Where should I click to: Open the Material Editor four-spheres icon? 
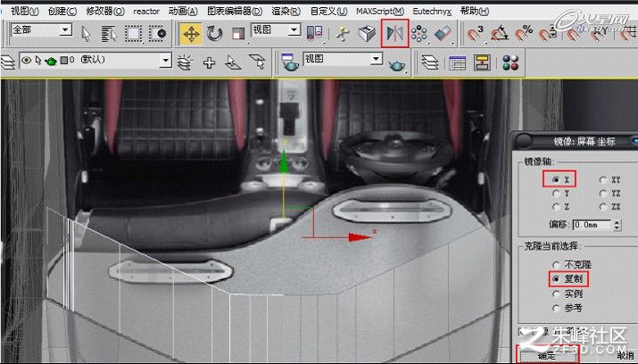pyautogui.click(x=510, y=62)
